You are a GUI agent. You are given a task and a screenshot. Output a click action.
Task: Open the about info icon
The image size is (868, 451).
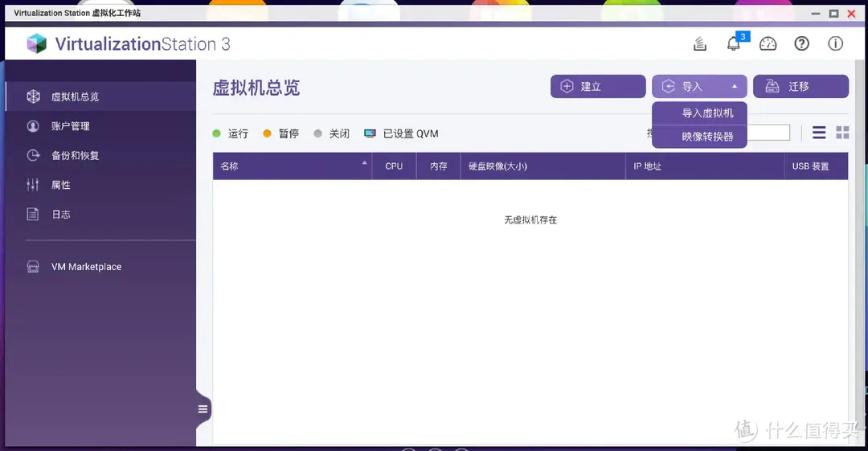click(835, 43)
